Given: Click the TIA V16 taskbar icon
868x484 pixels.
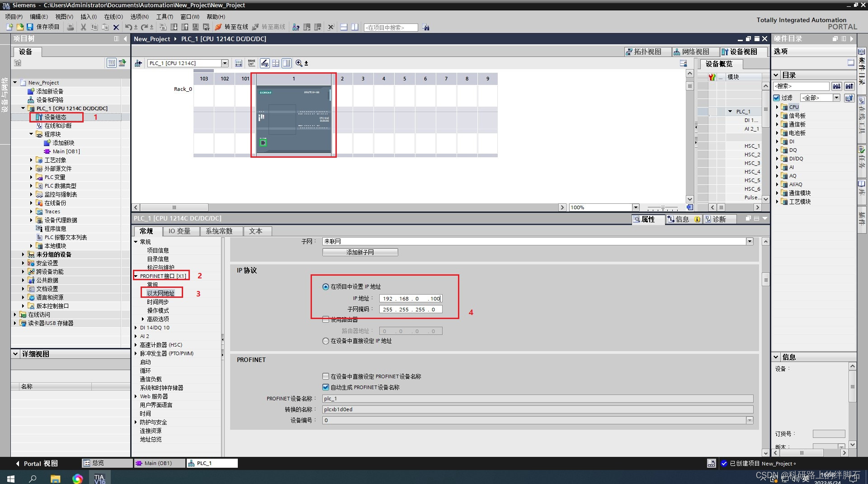Looking at the screenshot, I should click(100, 478).
